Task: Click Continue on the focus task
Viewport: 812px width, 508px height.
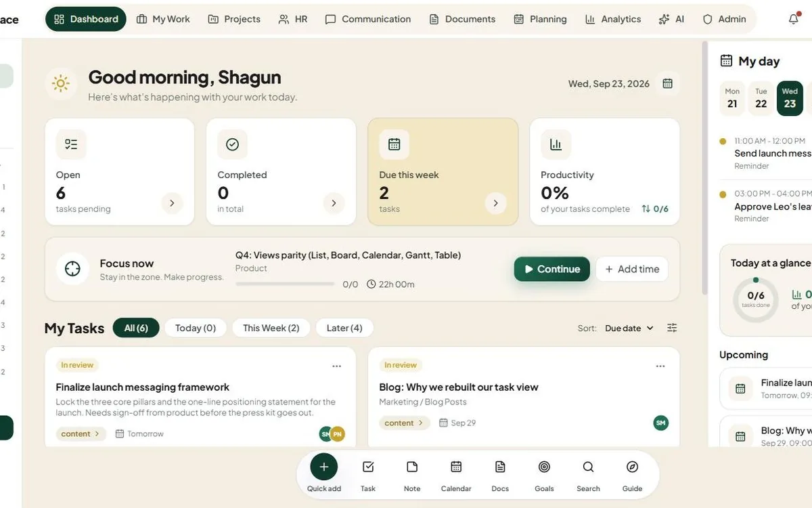Action: tap(552, 269)
